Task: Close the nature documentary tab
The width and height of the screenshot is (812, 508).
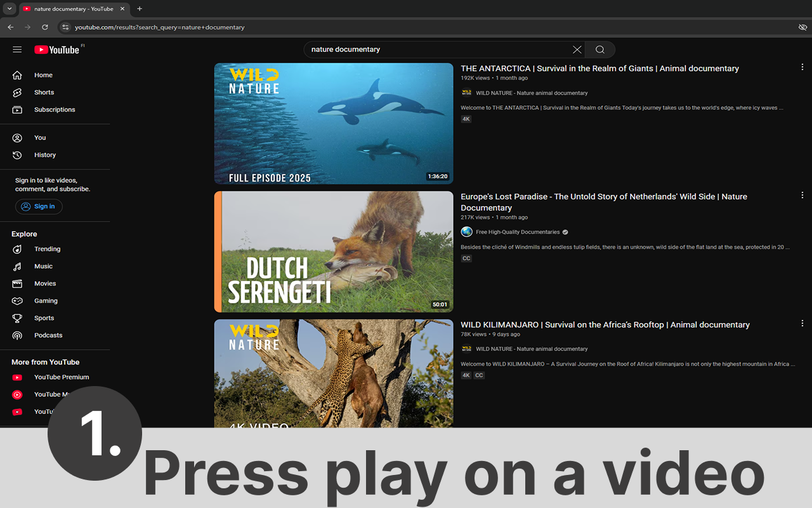Action: point(122,9)
